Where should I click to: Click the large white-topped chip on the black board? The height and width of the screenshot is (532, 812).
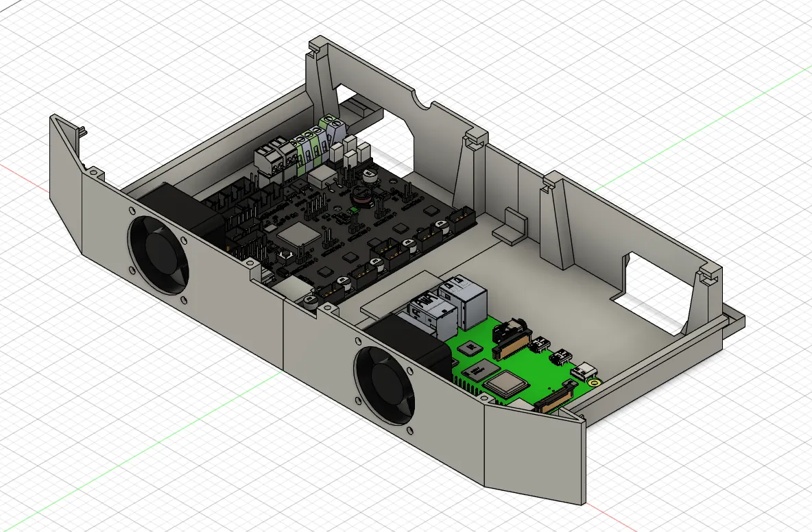(298, 236)
